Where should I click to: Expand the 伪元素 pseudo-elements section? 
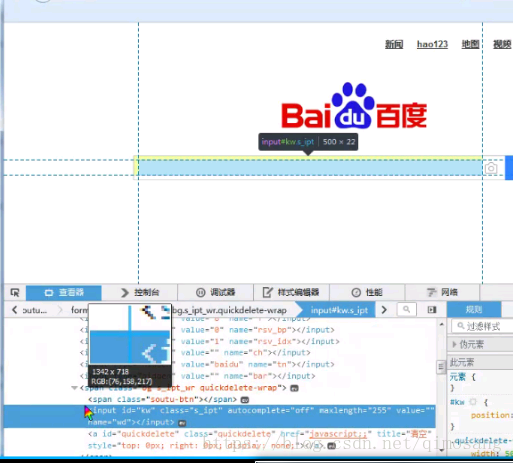pyautogui.click(x=468, y=344)
